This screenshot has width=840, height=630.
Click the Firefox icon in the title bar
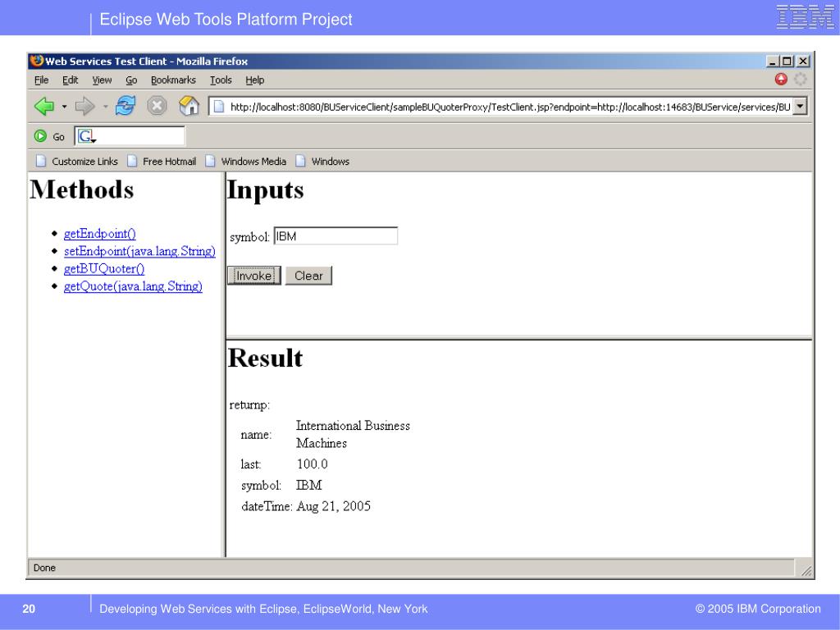pos(37,61)
